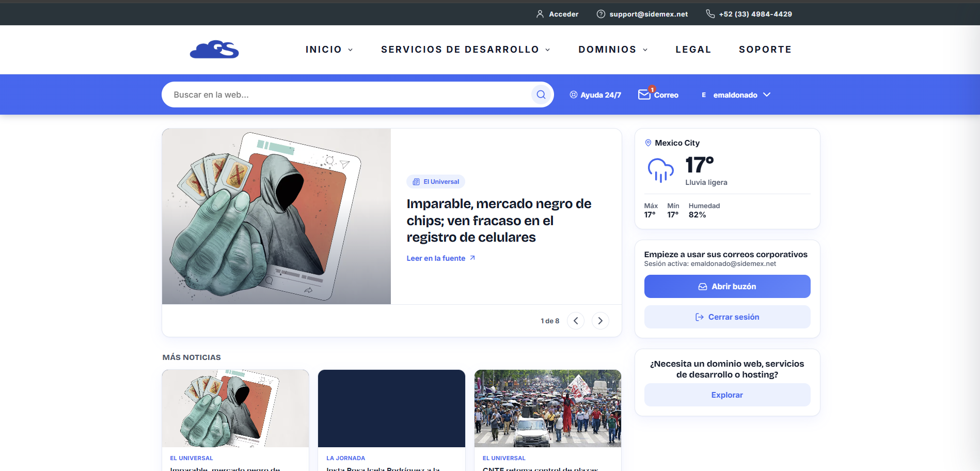
Task: Click the phone icon in the top bar
Action: tap(710, 14)
